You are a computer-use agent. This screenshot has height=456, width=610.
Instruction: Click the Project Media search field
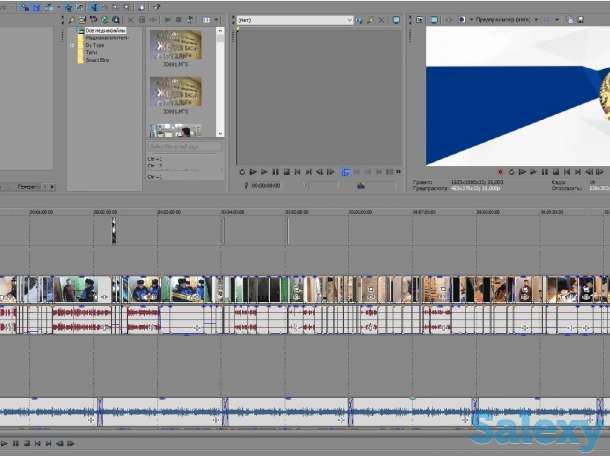[x=185, y=147]
